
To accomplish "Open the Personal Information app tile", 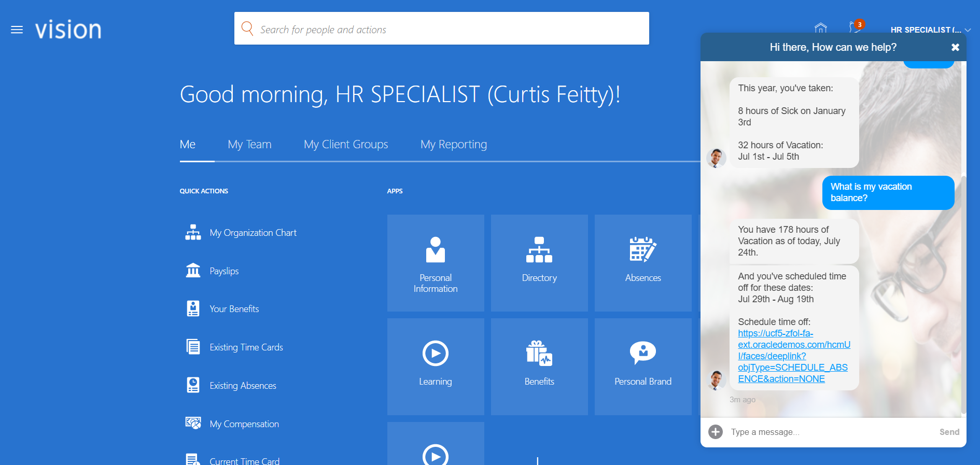I will tap(436, 263).
